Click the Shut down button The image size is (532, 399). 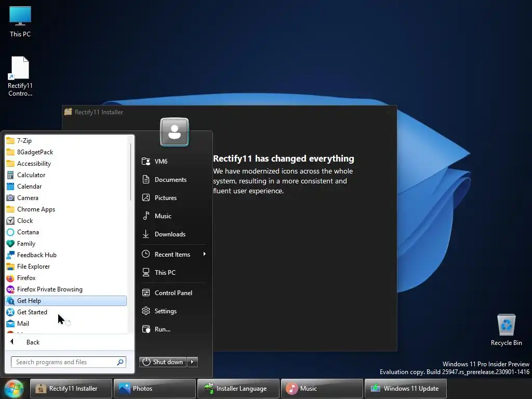coord(163,362)
